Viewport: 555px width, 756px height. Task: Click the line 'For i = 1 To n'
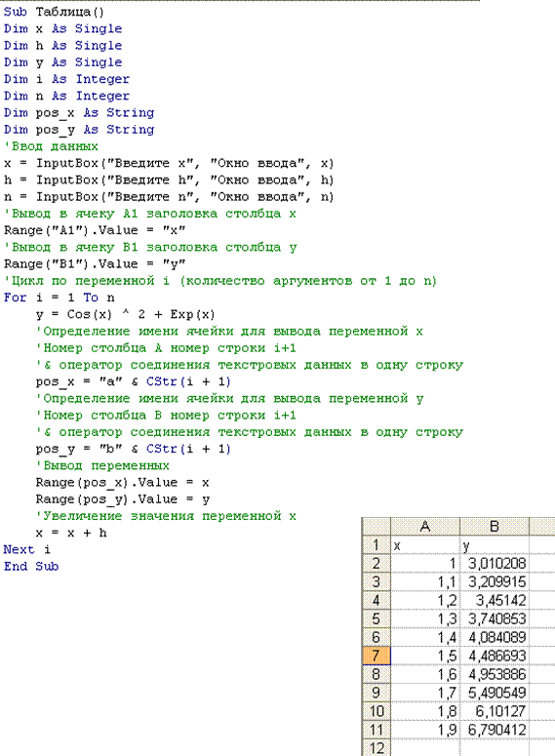(x=59, y=298)
